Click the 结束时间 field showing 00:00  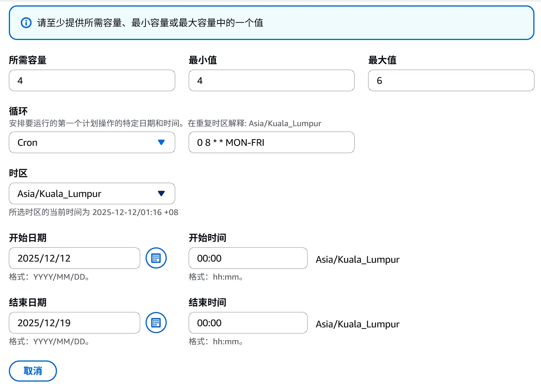(248, 323)
